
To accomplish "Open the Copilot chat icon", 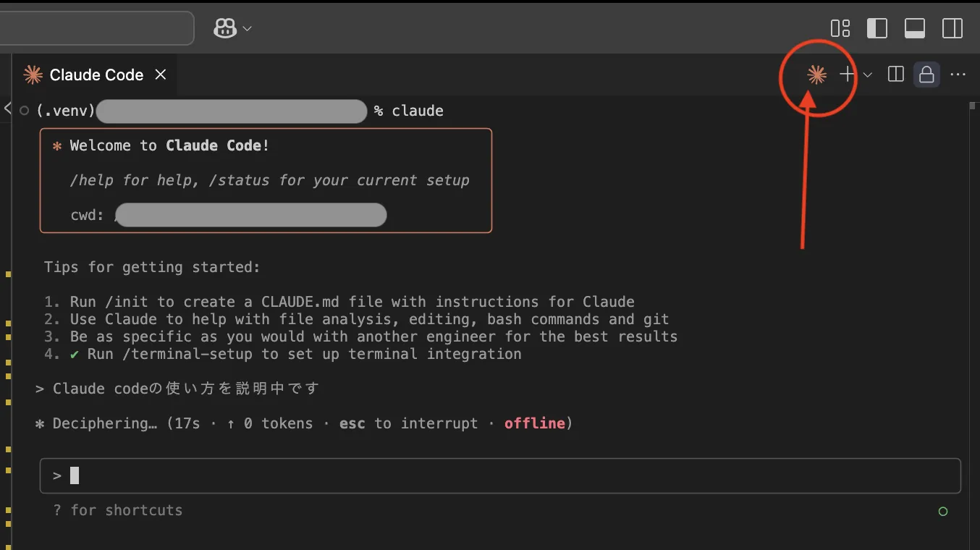I will pyautogui.click(x=225, y=28).
